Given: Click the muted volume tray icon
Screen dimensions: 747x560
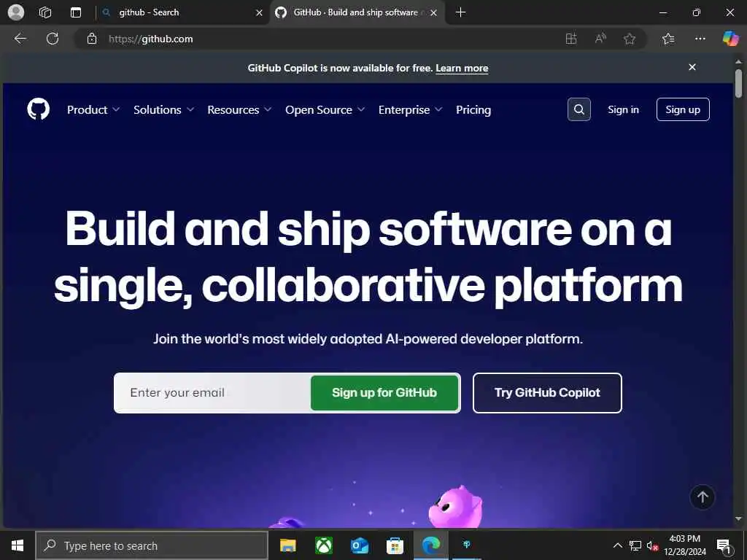Looking at the screenshot, I should click(652, 545).
